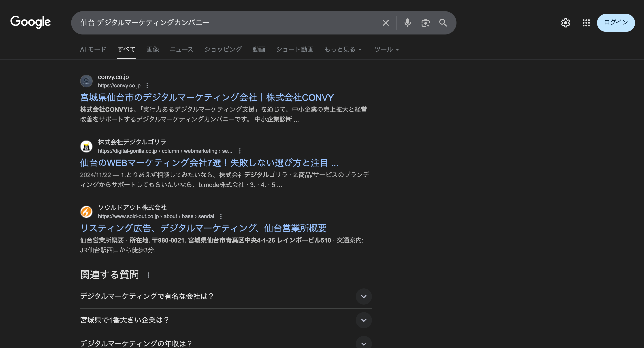Image resolution: width=644 pixels, height=348 pixels.
Task: Click the ログイン button
Action: (616, 23)
